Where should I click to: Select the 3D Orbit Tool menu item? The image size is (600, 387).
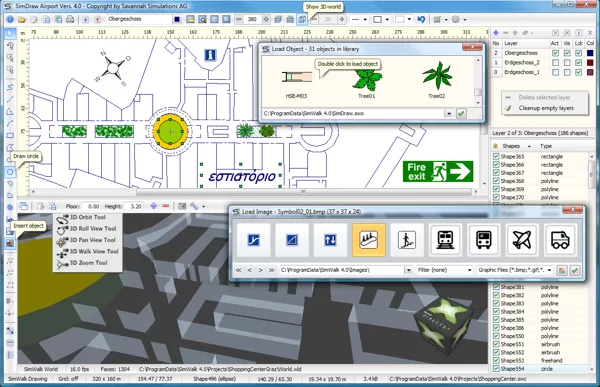87,217
